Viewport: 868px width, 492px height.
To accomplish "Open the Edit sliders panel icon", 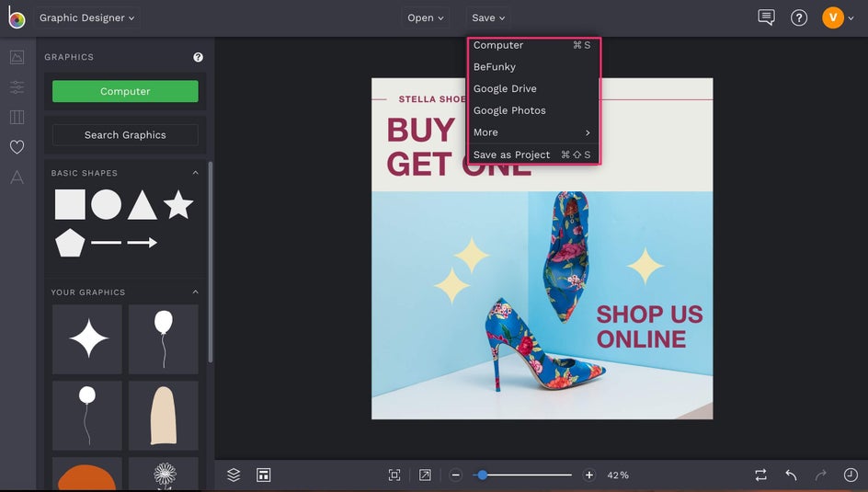I will (17, 87).
